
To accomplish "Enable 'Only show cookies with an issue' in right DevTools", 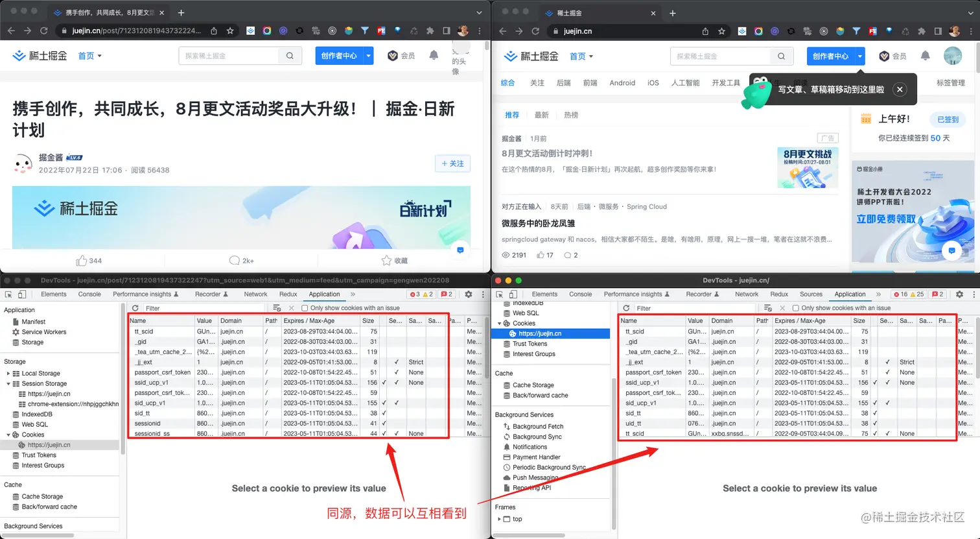I will 795,308.
